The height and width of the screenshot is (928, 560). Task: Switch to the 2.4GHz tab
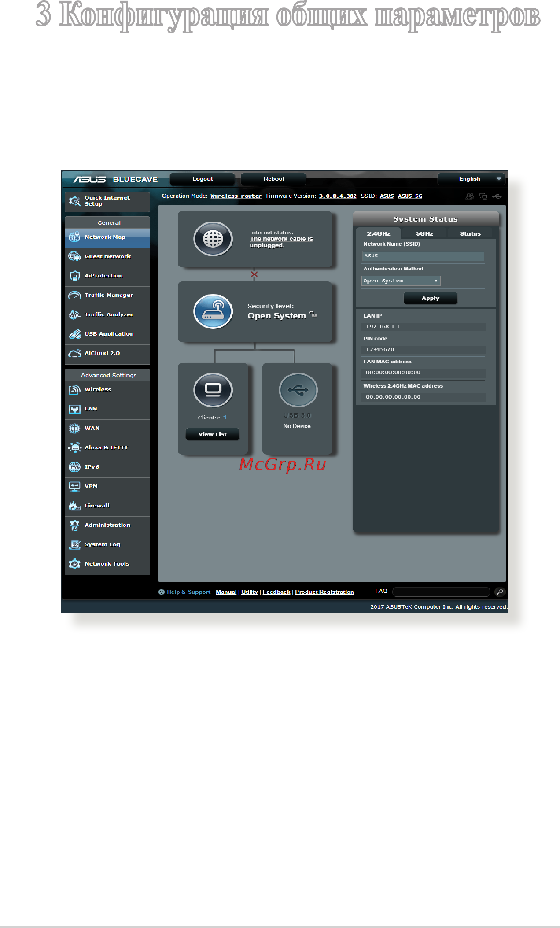point(379,233)
